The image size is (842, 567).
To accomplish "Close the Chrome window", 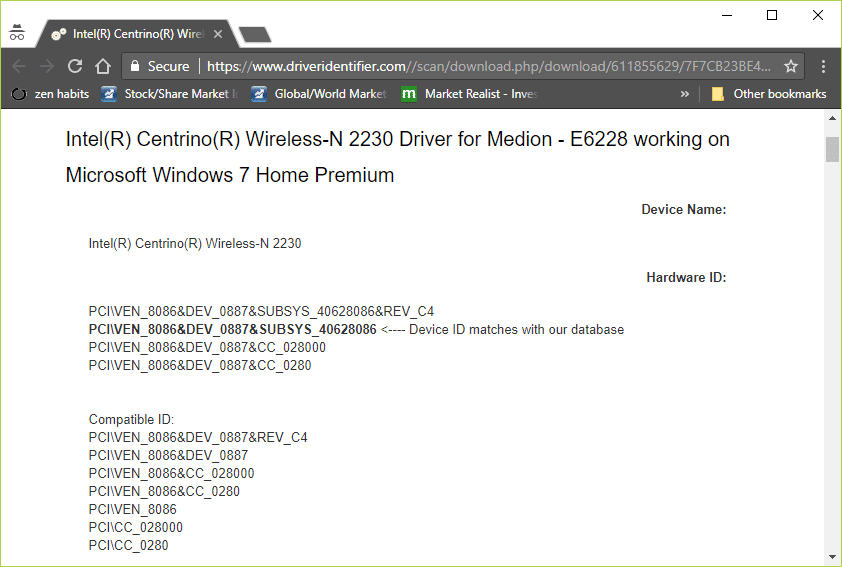I will pos(818,16).
